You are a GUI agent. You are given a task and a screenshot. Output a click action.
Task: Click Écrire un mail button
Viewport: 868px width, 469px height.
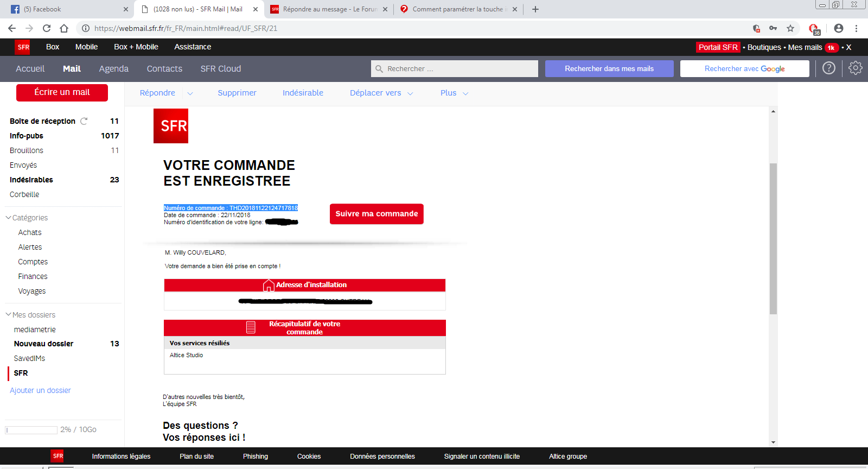(x=62, y=92)
